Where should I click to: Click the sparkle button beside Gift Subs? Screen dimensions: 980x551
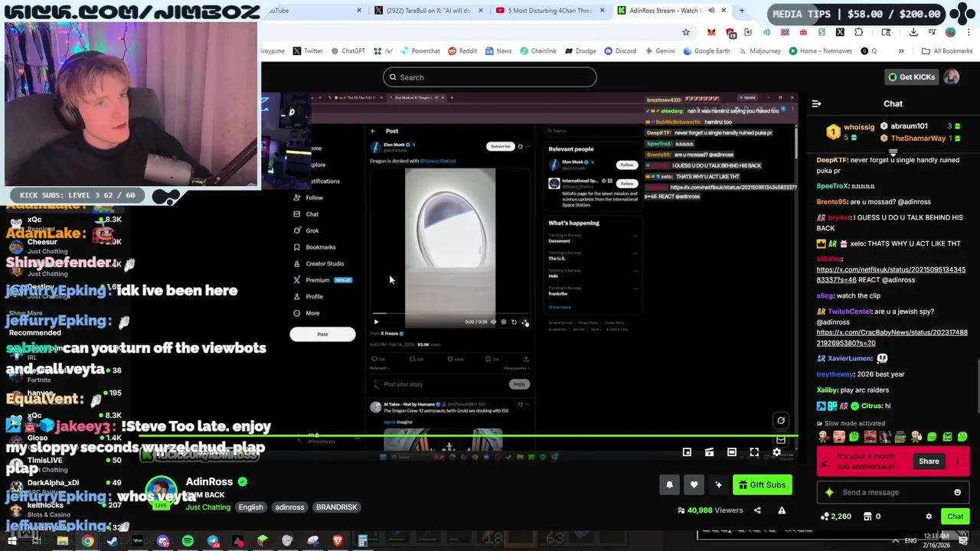click(718, 484)
